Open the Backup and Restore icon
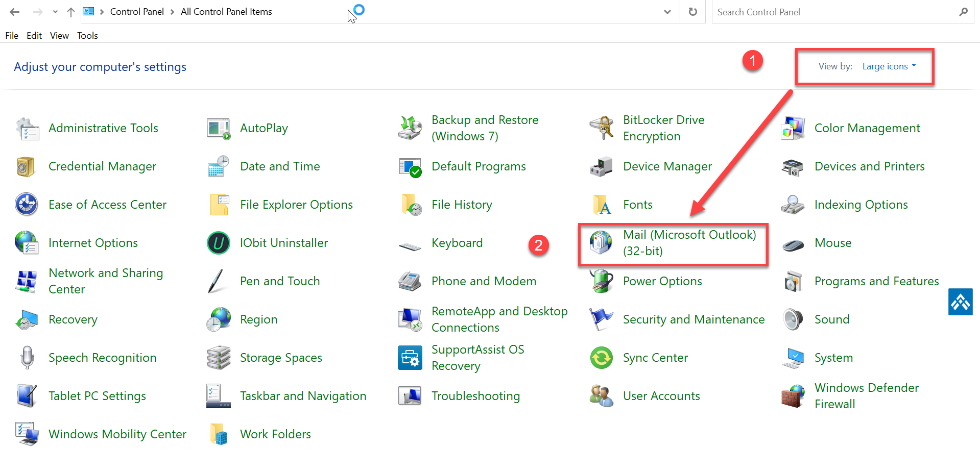This screenshot has width=980, height=473. coord(410,128)
